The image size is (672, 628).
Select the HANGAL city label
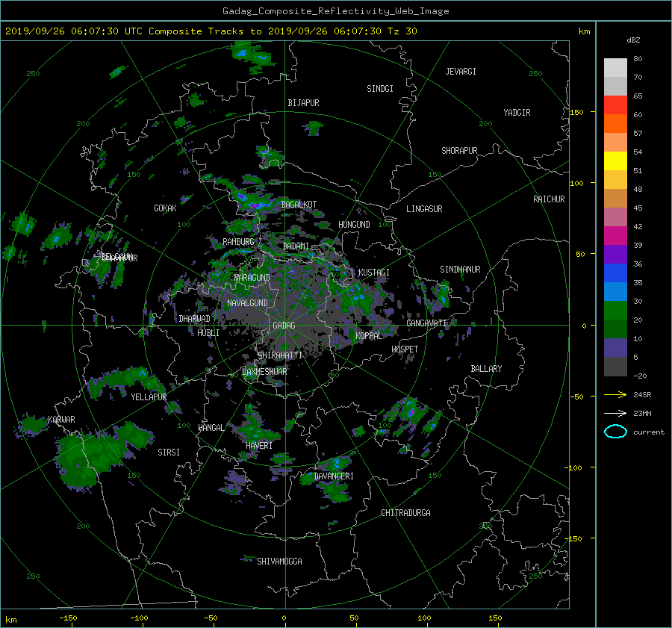pos(211,428)
